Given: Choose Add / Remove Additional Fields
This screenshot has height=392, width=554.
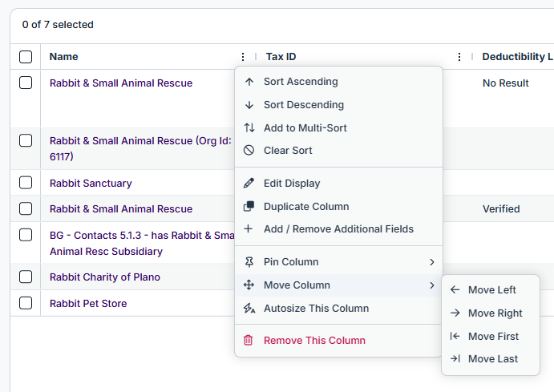Looking at the screenshot, I should [x=338, y=228].
